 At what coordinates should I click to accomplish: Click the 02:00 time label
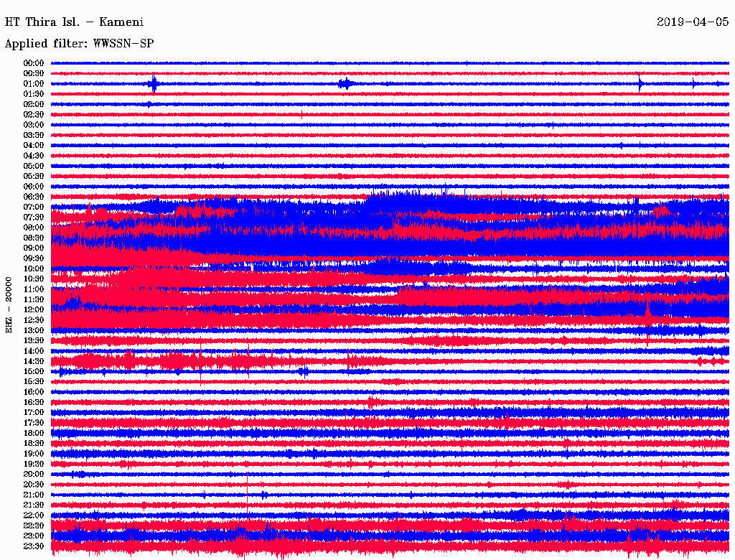34,105
